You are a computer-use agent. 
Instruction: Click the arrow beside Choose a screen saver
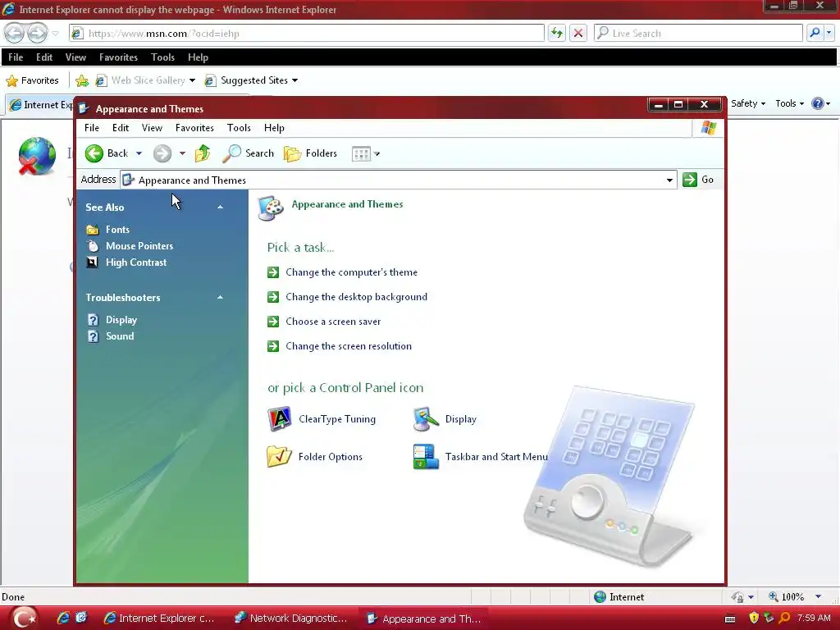coord(273,322)
